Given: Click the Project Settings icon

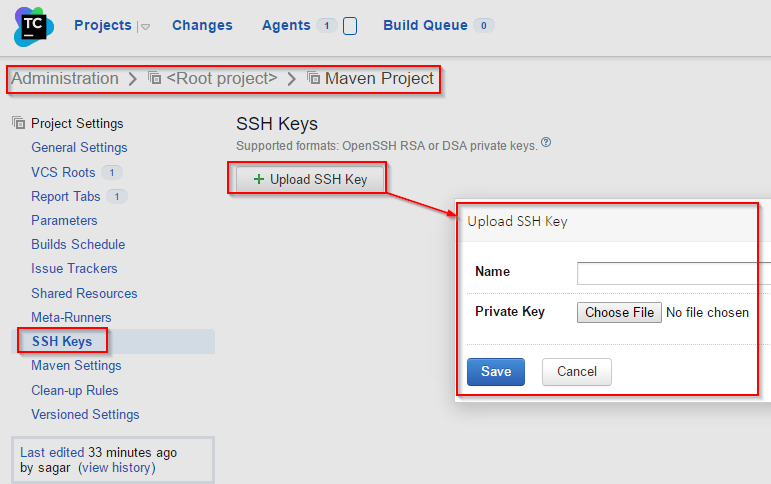Looking at the screenshot, I should pyautogui.click(x=19, y=122).
